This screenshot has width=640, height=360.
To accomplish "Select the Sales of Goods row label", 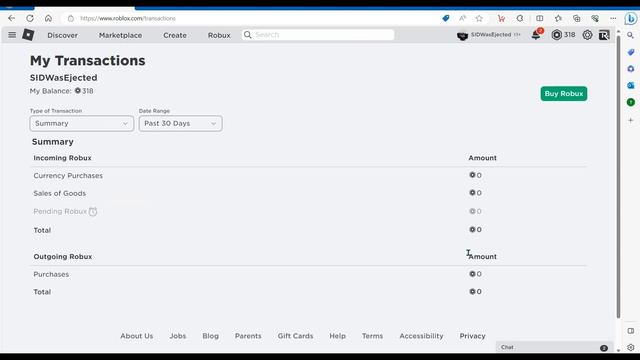I will [x=60, y=193].
